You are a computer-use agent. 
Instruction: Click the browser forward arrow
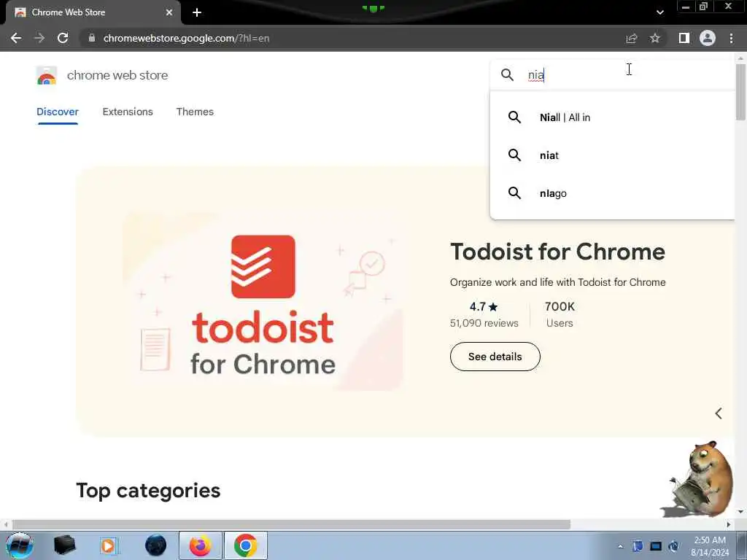point(39,38)
